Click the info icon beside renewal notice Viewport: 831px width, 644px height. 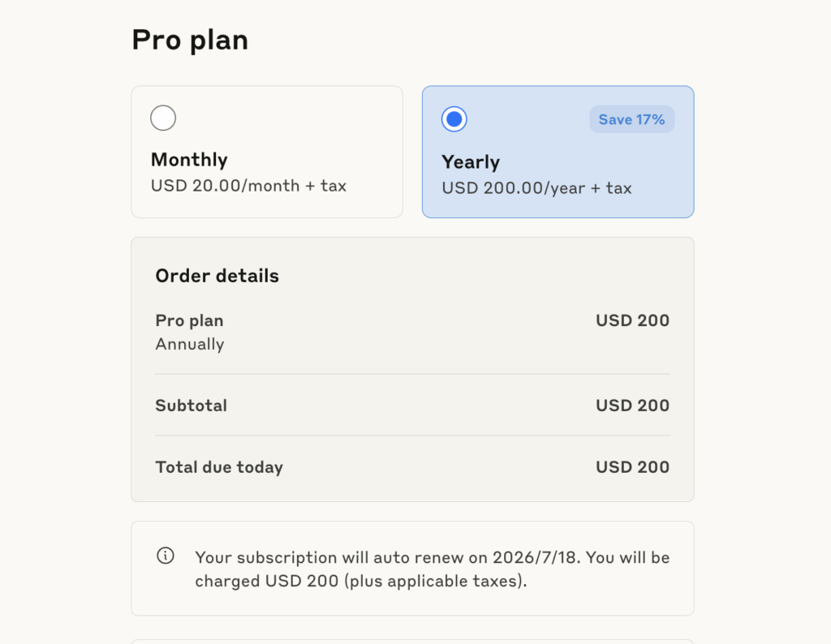165,556
